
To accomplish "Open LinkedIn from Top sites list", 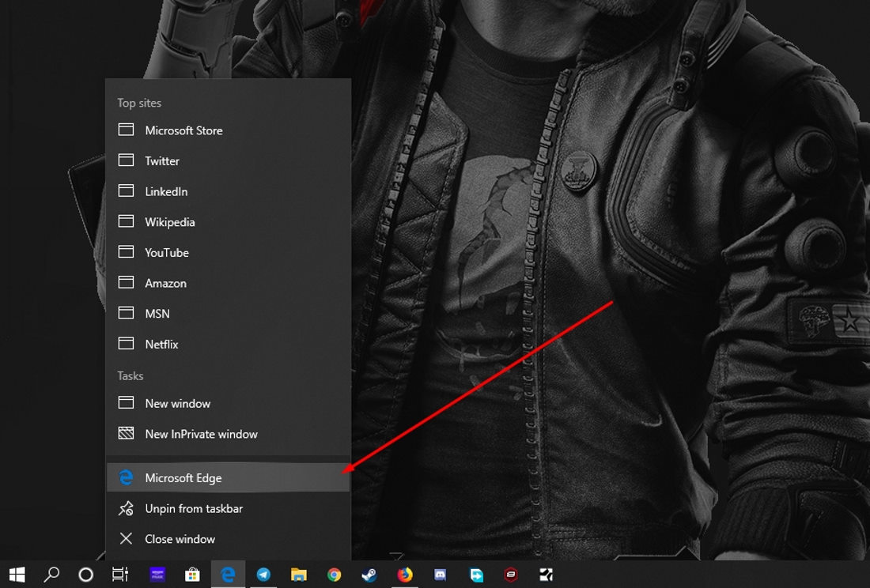I will coord(228,191).
